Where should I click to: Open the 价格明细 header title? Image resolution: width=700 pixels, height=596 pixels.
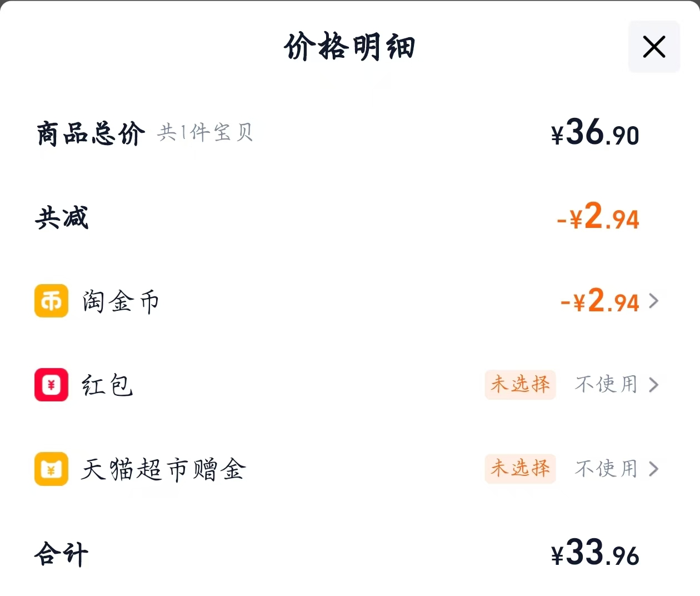click(x=350, y=47)
